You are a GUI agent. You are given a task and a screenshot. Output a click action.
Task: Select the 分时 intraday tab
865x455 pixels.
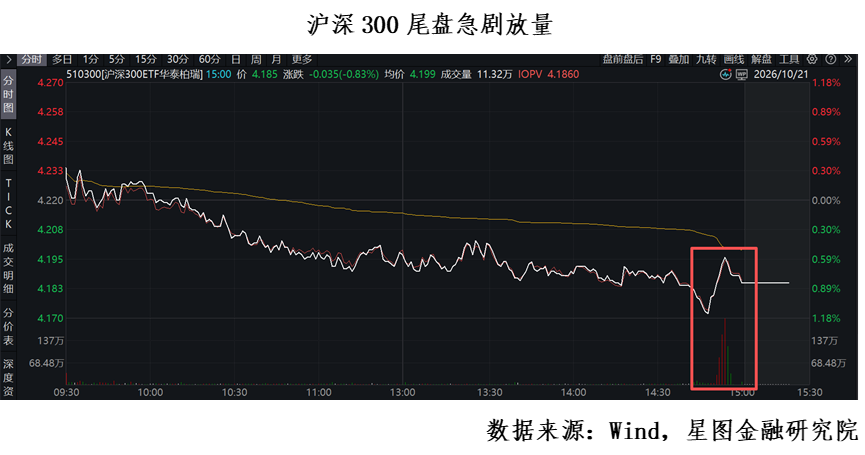[x=32, y=59]
